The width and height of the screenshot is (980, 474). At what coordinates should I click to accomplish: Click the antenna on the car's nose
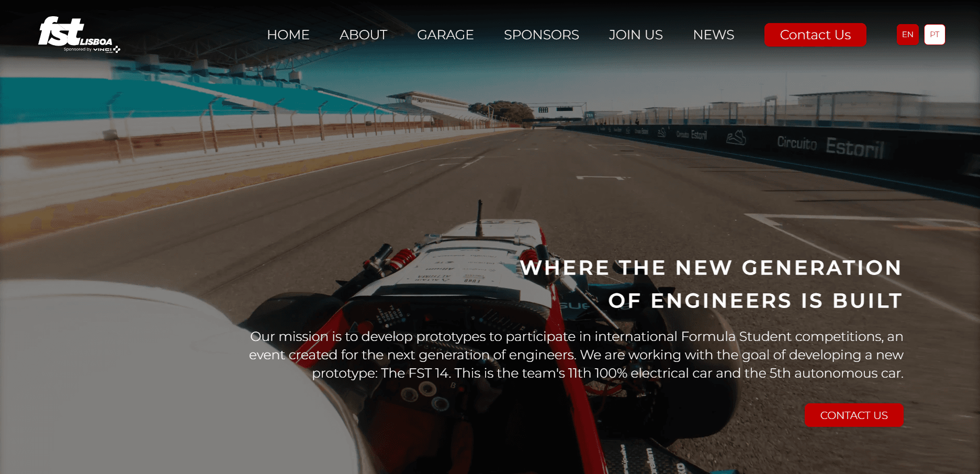(478, 218)
